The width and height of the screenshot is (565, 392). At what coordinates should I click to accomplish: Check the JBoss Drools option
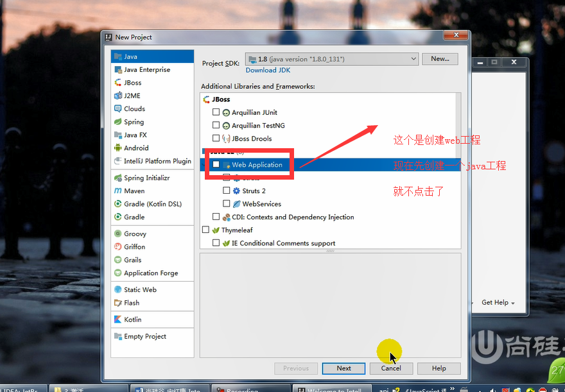(216, 138)
